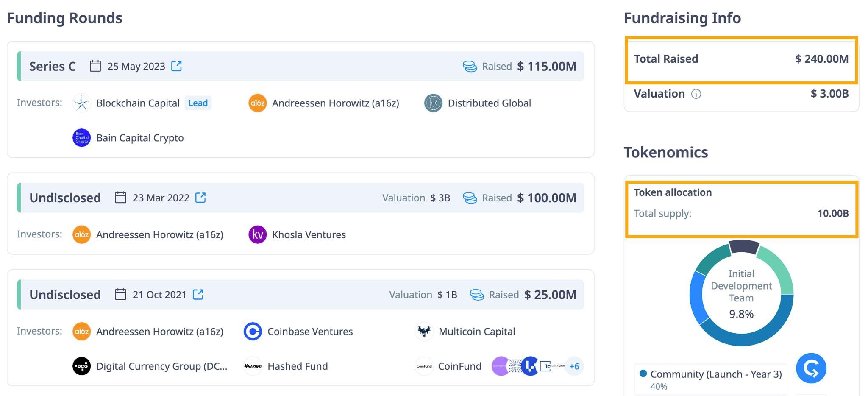The height and width of the screenshot is (396, 868).
Task: Click the Multicoin Capital logo icon
Action: 424,332
